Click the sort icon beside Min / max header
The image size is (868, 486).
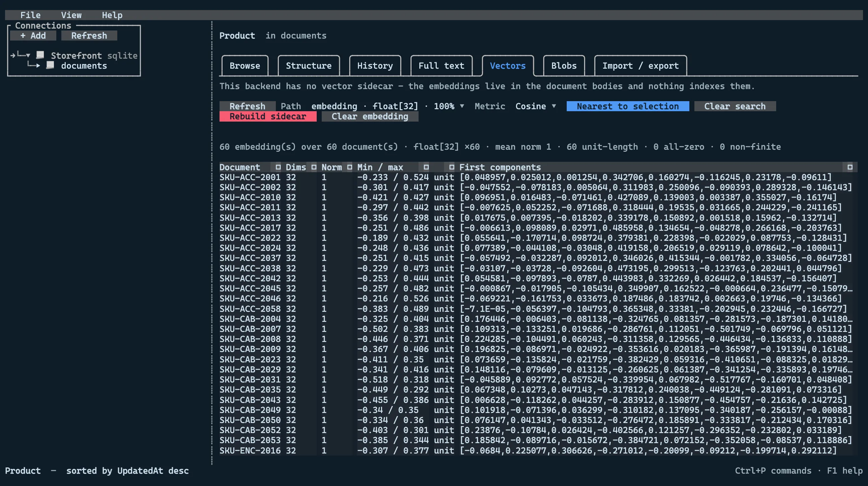(426, 167)
